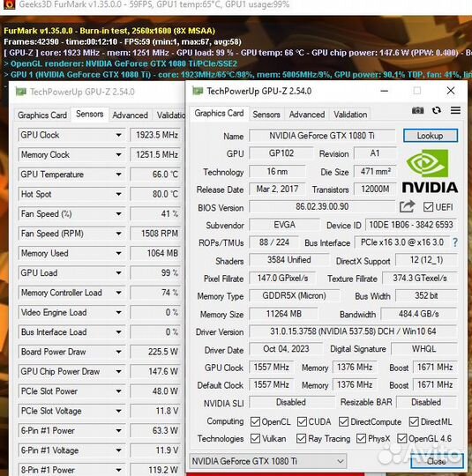
Task: Select Graphics Card tab in Sensors window
Action: [42, 115]
